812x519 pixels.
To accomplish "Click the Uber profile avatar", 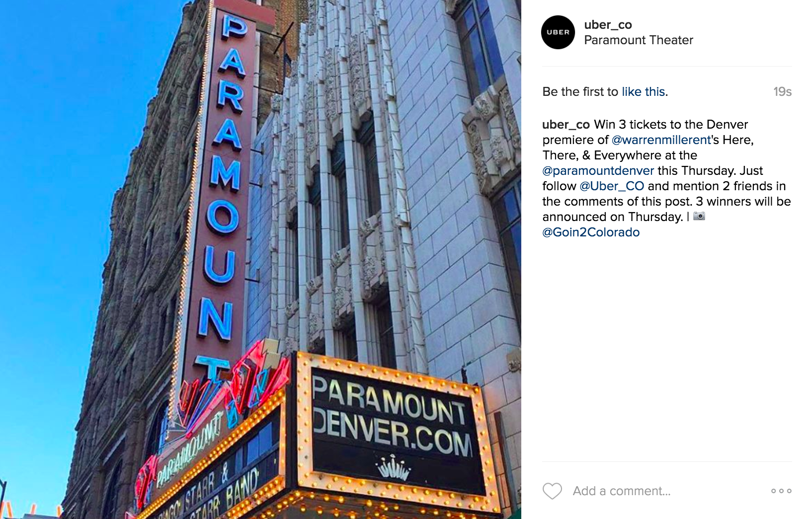I will tap(558, 32).
